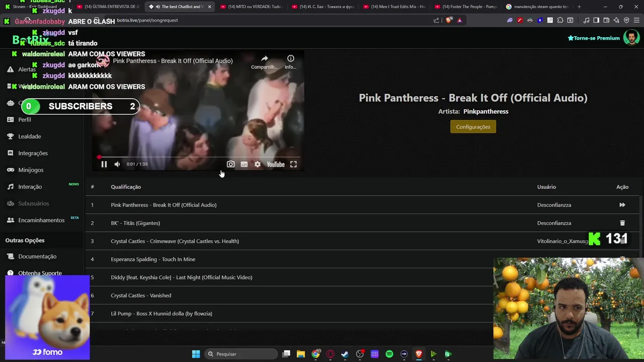Open Brave Wallet icon
Screen dimensions: 644x362
[606, 20]
